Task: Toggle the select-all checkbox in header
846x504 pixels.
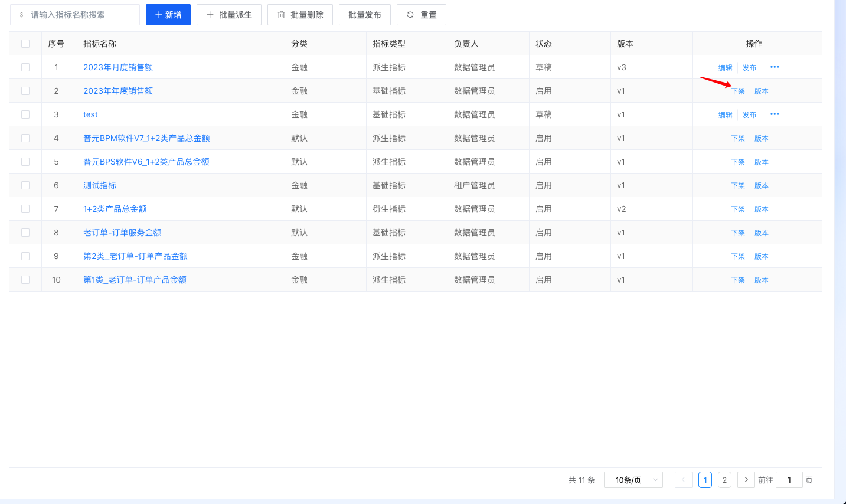Action: pos(25,44)
